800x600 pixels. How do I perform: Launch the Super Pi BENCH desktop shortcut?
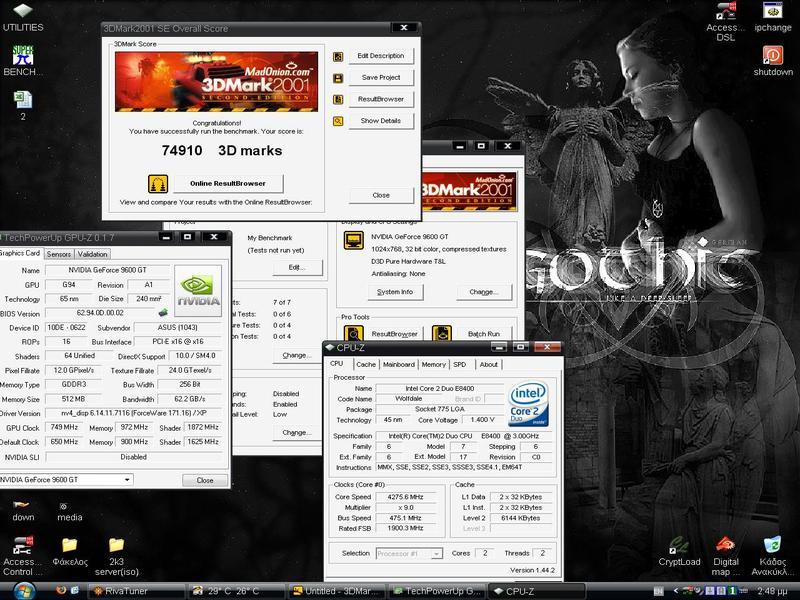click(x=22, y=61)
